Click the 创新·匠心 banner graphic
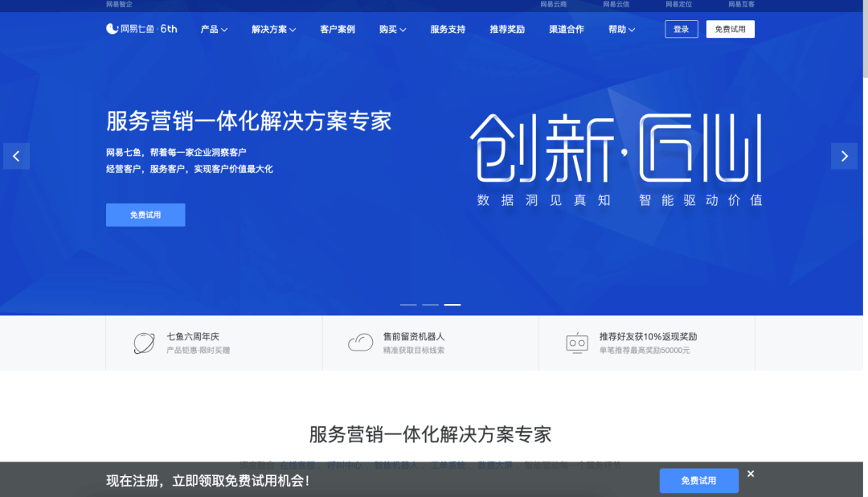 click(616, 149)
